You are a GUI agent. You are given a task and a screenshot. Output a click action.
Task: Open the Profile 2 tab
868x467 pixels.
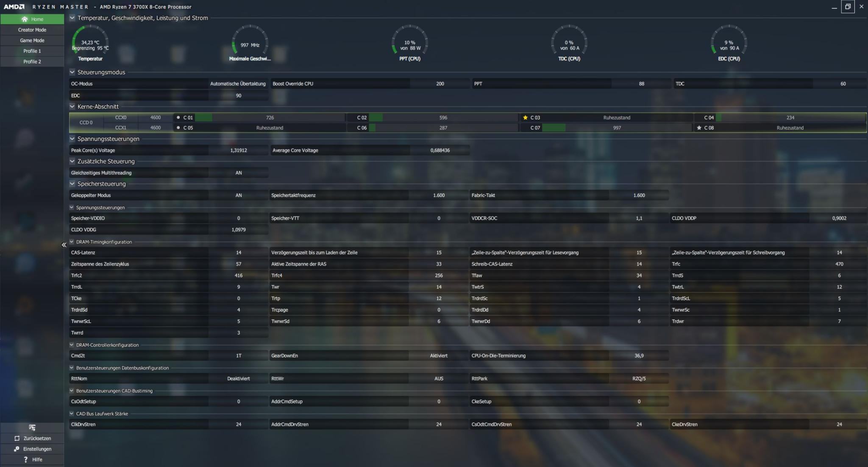pyautogui.click(x=32, y=62)
